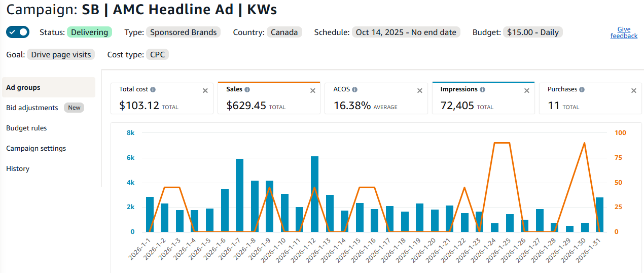
Task: Click info icon next to Purchases
Action: [x=582, y=89]
